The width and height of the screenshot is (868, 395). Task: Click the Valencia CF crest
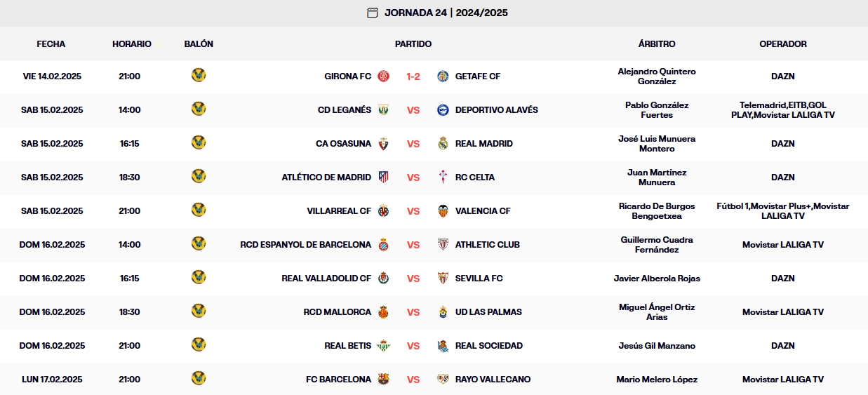(x=443, y=211)
